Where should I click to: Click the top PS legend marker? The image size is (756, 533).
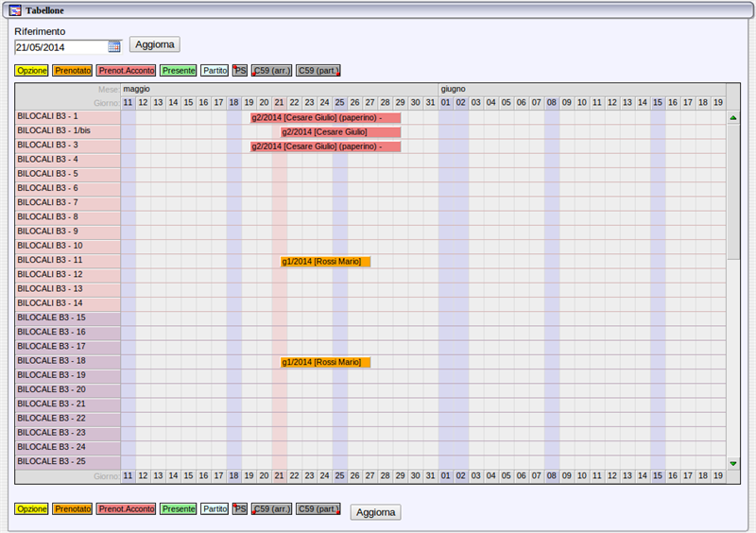pos(240,70)
